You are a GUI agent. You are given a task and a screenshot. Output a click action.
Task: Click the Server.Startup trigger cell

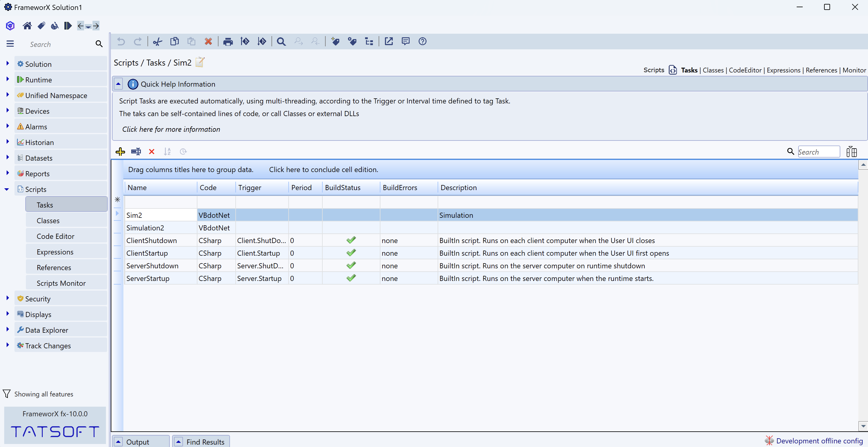(x=262, y=278)
